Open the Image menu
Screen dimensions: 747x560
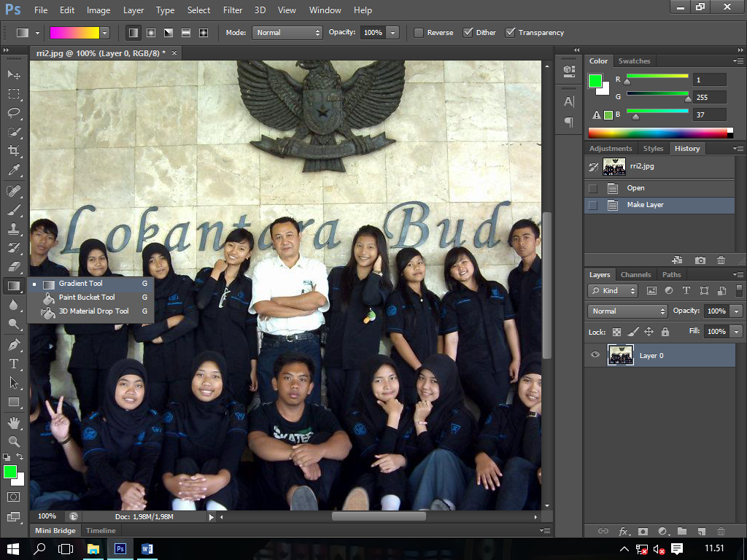coord(98,10)
